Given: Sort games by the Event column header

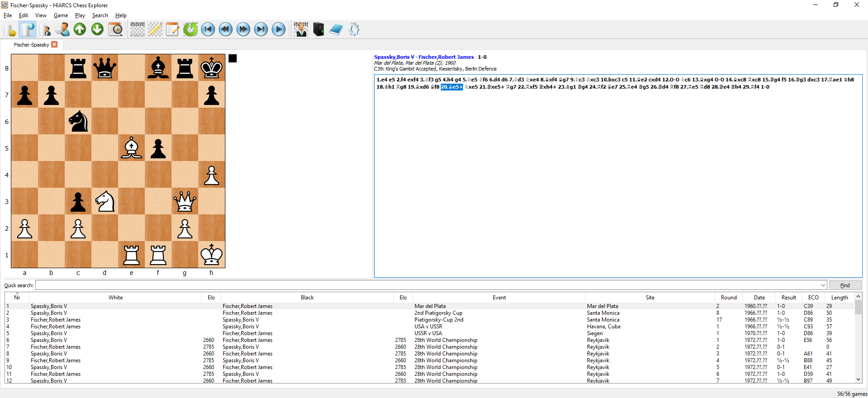Looking at the screenshot, I should [x=499, y=298].
